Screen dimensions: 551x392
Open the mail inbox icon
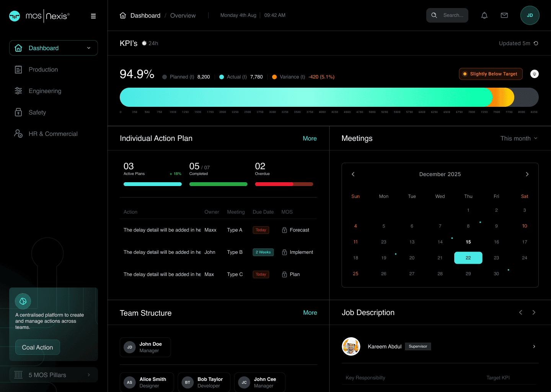504,15
